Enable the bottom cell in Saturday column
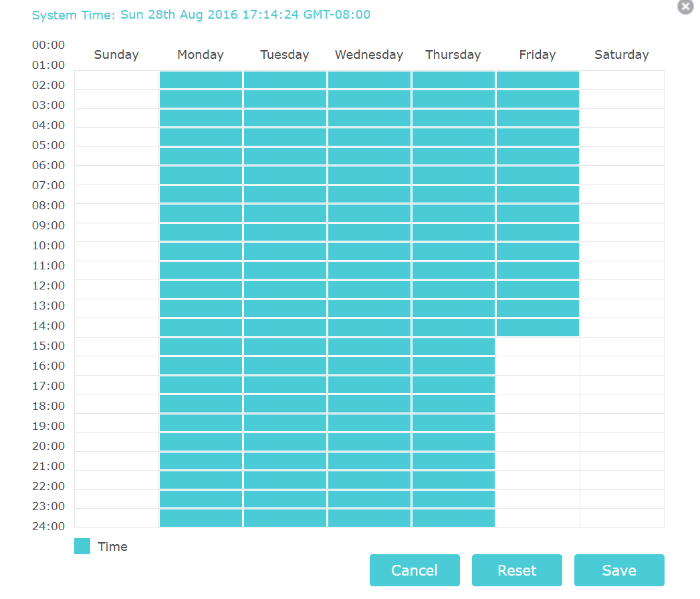The width and height of the screenshot is (700, 599). [x=622, y=518]
